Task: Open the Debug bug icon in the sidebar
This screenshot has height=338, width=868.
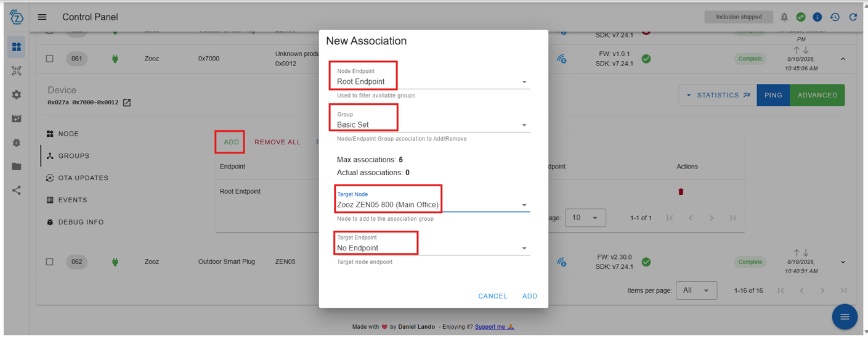Action: tap(17, 142)
